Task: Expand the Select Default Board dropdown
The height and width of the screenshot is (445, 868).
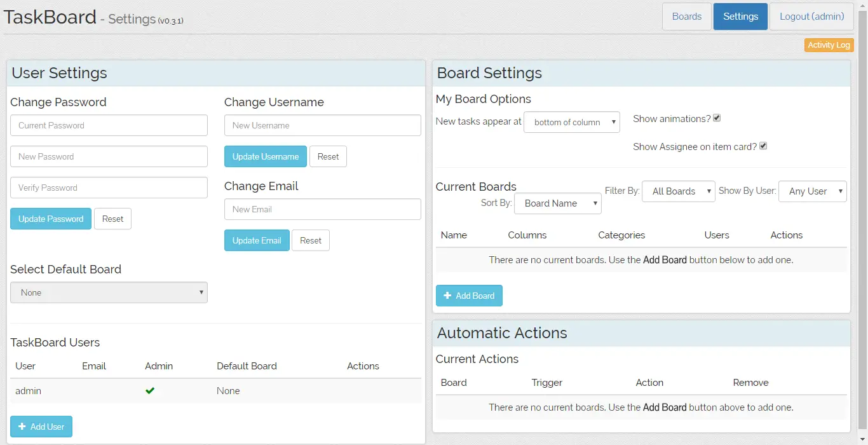Action: (109, 292)
